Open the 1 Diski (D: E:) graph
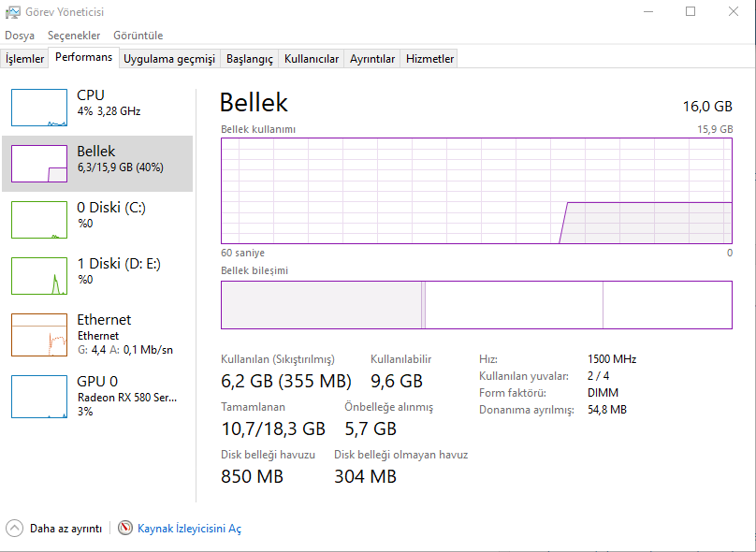This screenshot has height=552, width=756. click(x=39, y=276)
